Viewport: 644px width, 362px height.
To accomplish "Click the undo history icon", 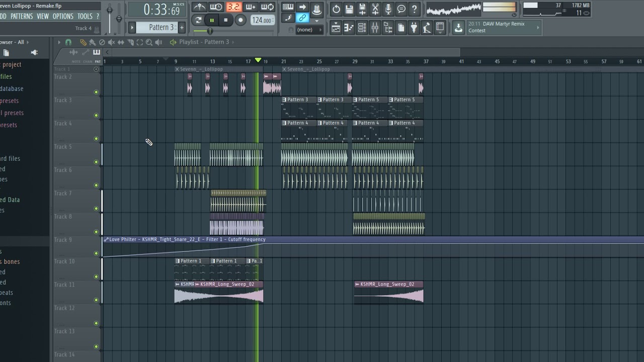I will [336, 9].
